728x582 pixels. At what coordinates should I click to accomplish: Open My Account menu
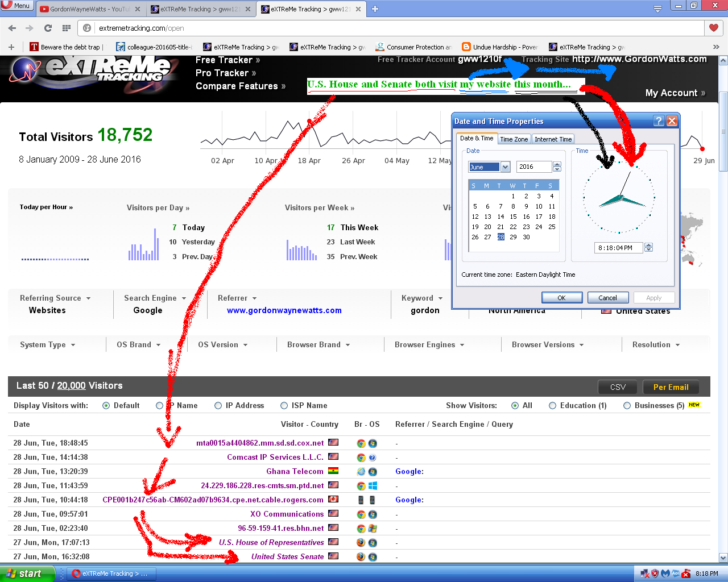[675, 93]
